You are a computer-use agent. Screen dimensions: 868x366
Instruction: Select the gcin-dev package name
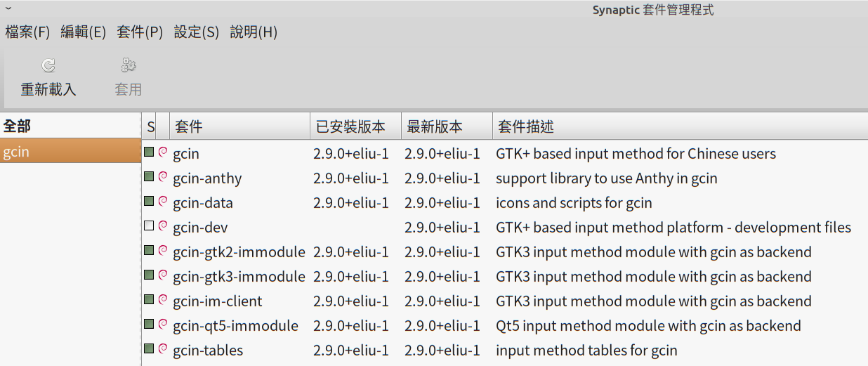coord(200,228)
